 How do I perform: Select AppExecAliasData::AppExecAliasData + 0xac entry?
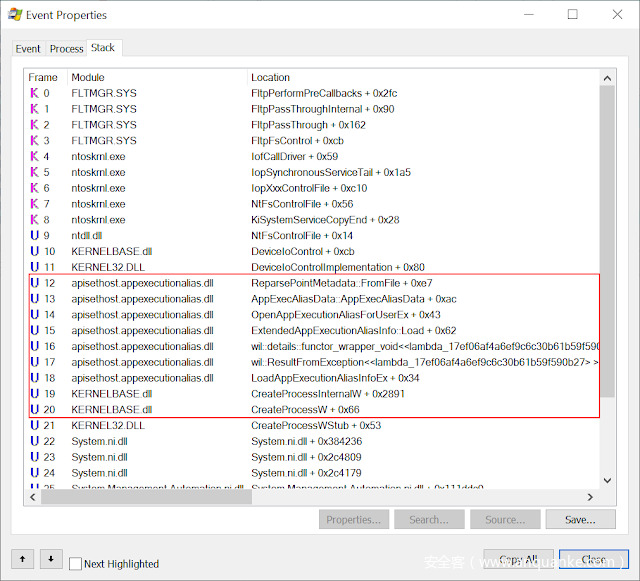(x=354, y=299)
